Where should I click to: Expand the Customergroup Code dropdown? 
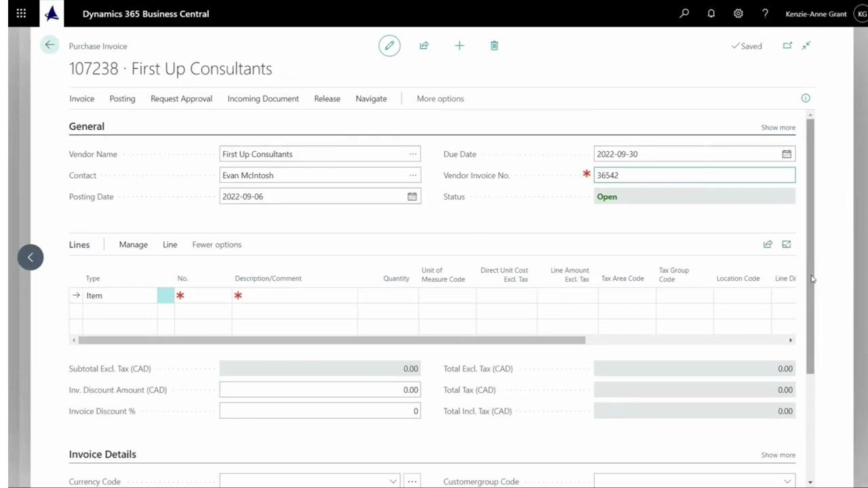[x=787, y=481]
